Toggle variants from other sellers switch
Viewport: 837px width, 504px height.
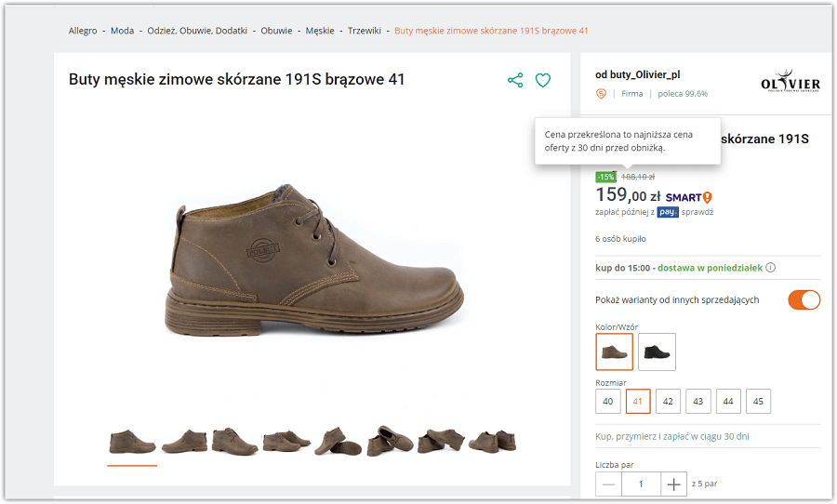tap(804, 299)
